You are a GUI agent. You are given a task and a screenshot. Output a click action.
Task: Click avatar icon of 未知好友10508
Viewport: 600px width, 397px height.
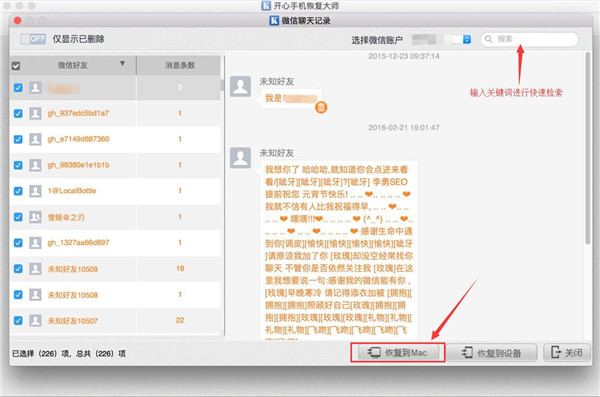[x=35, y=294]
